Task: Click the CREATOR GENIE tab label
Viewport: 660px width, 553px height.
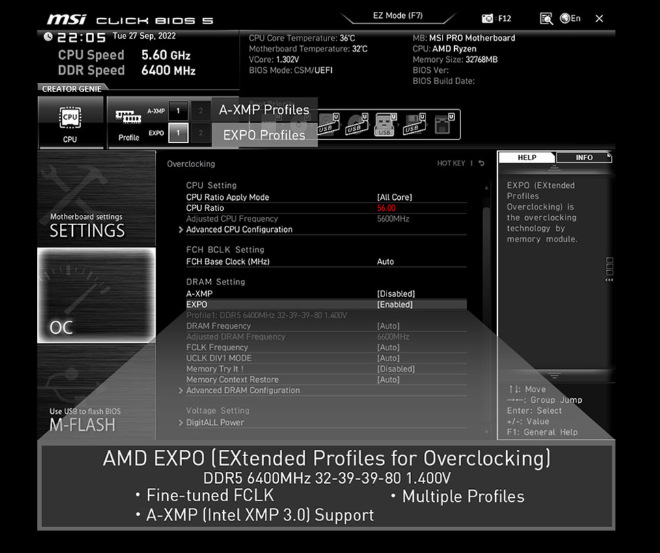Action: (72, 89)
